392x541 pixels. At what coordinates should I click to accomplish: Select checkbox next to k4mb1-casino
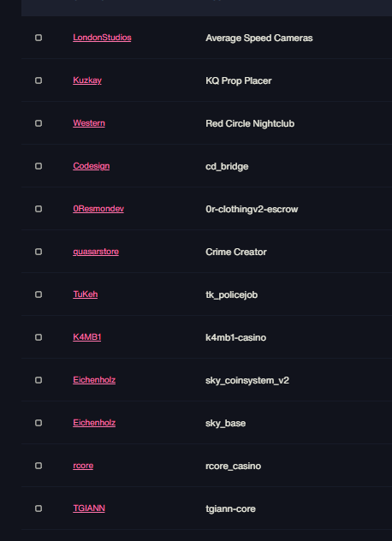pos(39,337)
